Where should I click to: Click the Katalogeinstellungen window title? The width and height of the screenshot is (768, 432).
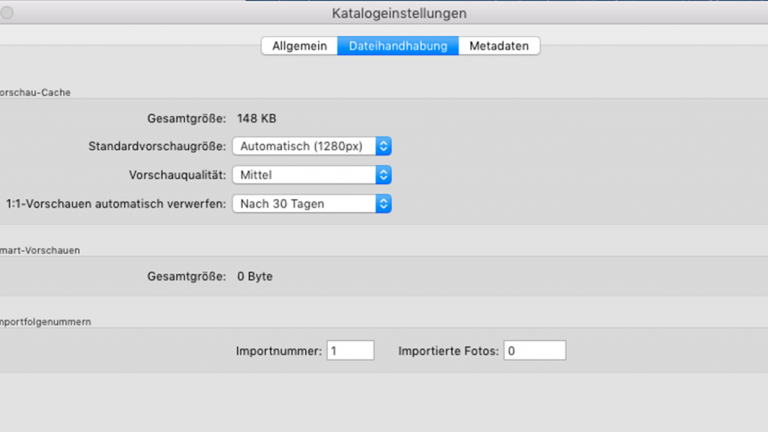(x=399, y=13)
